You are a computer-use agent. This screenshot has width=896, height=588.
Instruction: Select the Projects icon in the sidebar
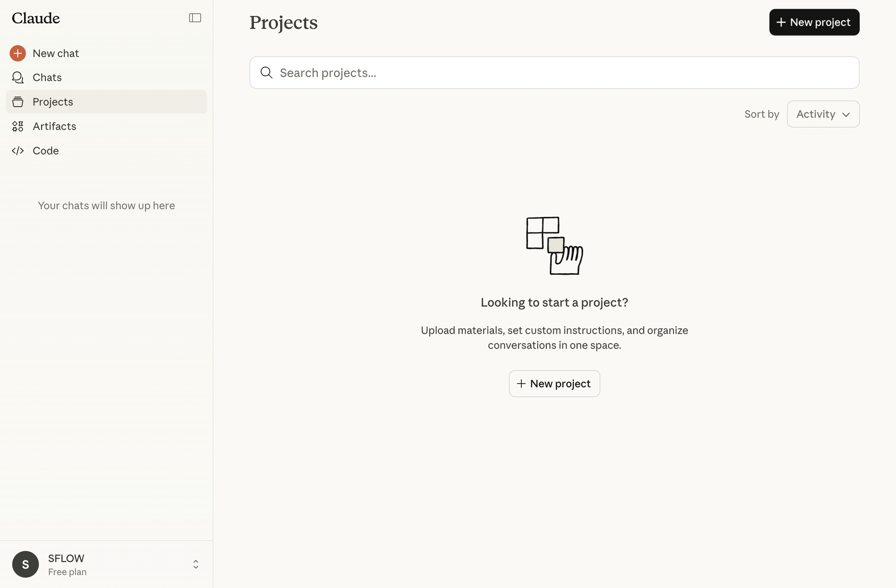18,101
